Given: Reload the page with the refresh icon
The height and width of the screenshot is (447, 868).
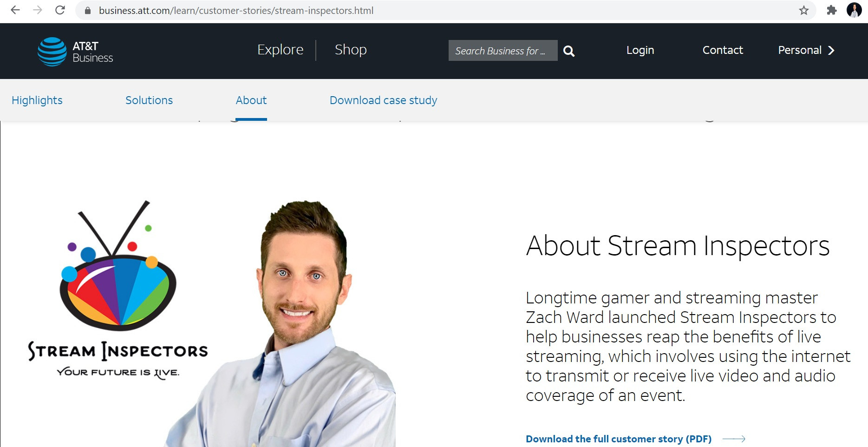Looking at the screenshot, I should coord(60,10).
